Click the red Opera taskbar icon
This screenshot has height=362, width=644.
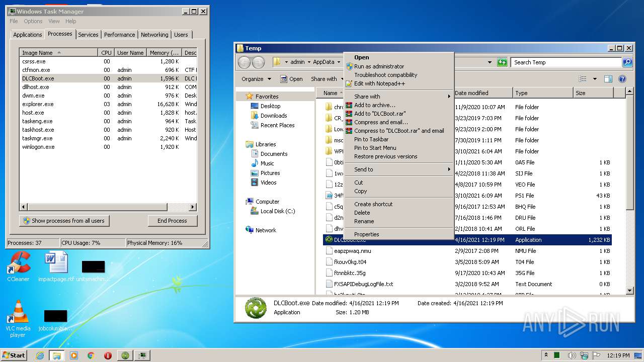click(x=108, y=355)
